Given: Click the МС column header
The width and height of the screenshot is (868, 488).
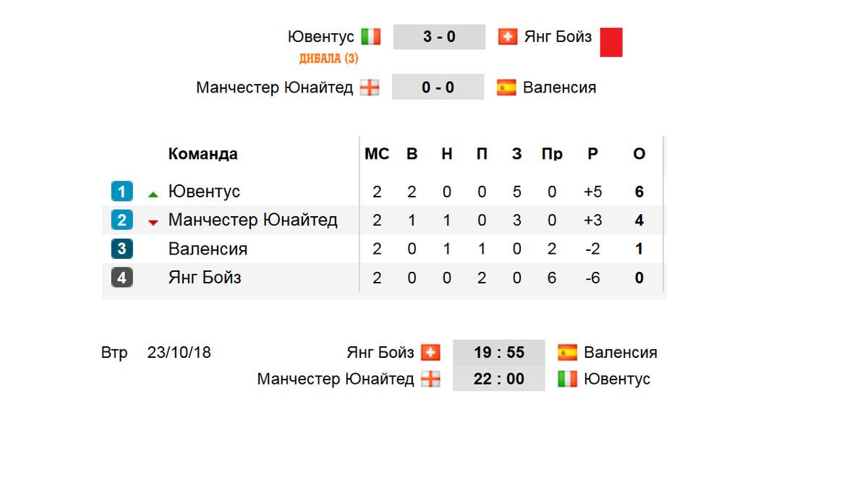Looking at the screenshot, I should (377, 154).
